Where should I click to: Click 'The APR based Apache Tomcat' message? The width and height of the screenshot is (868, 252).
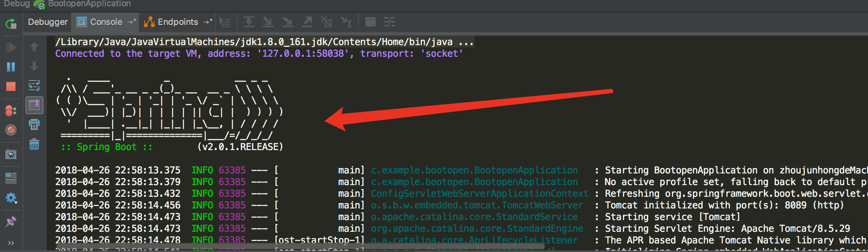point(736,240)
